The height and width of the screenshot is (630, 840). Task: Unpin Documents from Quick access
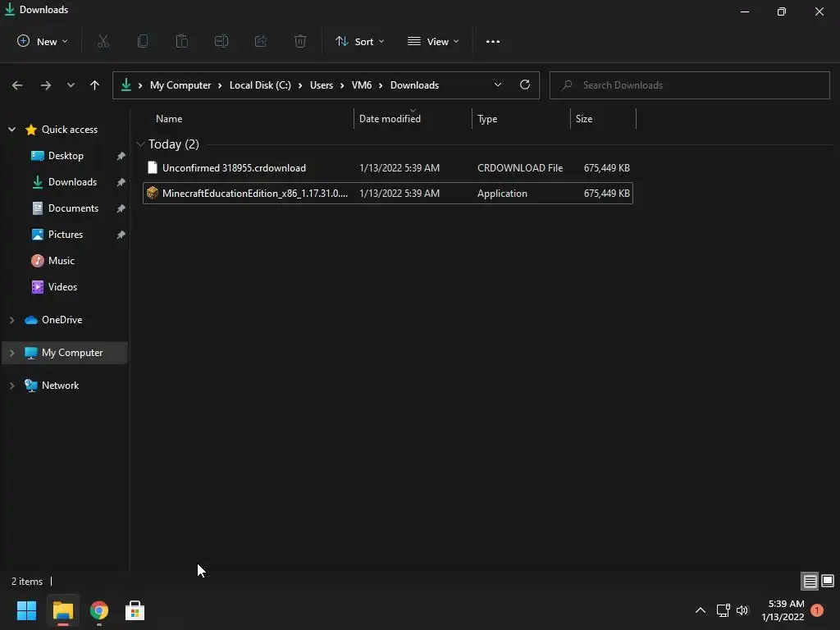(121, 208)
